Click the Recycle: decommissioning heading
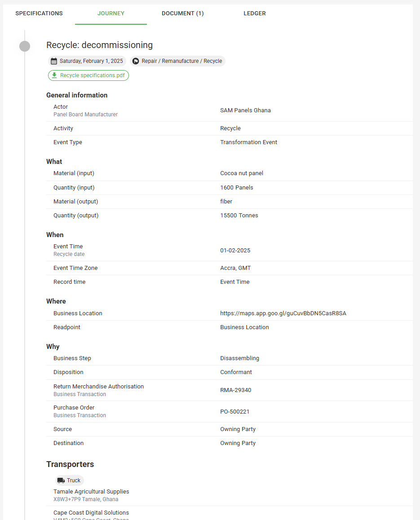The height and width of the screenshot is (520, 420). tap(99, 45)
